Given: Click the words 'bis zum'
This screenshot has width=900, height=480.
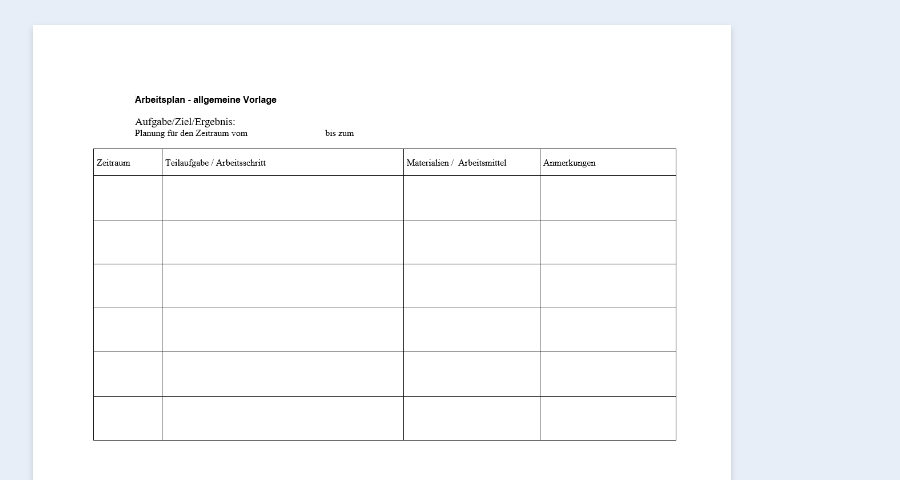Looking at the screenshot, I should (x=339, y=133).
